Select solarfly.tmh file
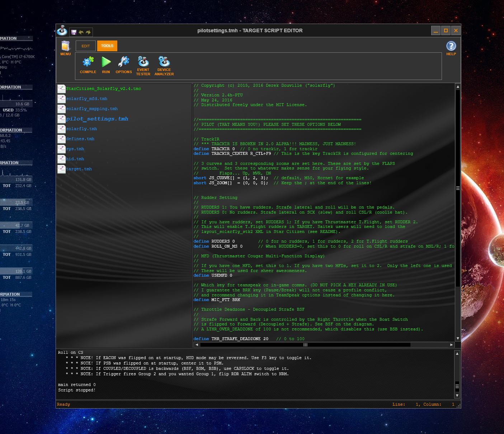Viewport: 504px width, 434px height. click(81, 129)
